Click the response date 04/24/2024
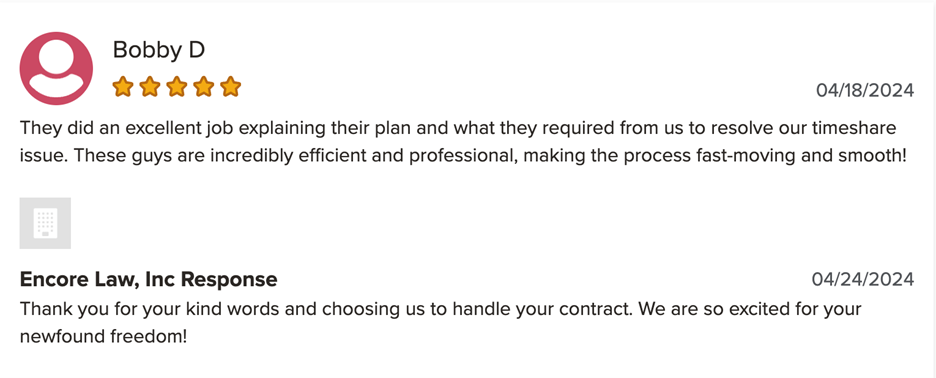Viewport: 936px width, 378px height. click(863, 279)
